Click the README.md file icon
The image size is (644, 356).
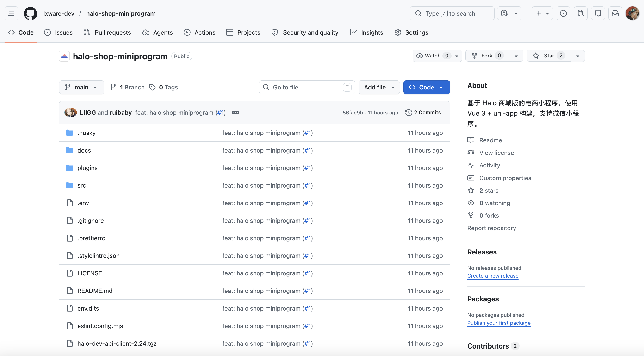pyautogui.click(x=69, y=291)
